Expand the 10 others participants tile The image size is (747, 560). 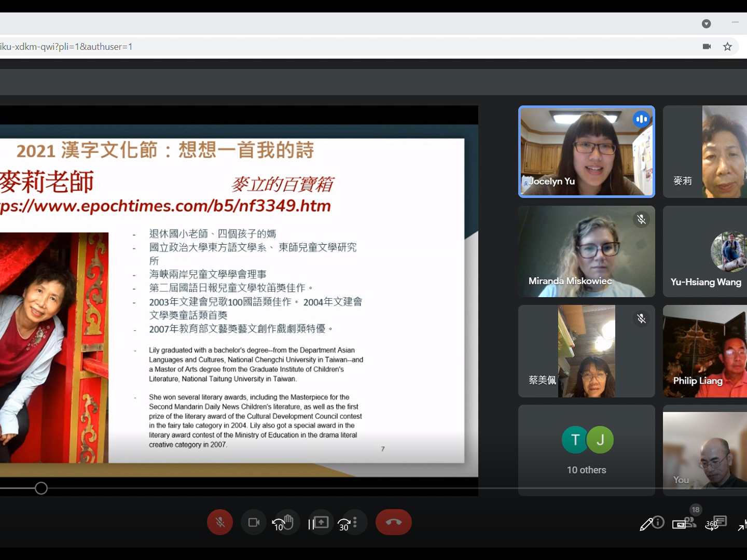[x=586, y=450]
